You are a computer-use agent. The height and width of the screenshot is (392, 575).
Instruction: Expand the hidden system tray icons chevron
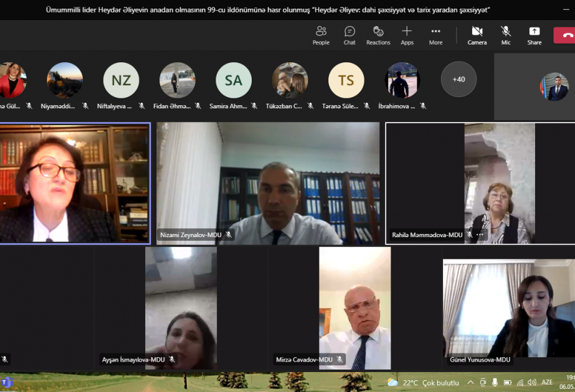tap(470, 383)
